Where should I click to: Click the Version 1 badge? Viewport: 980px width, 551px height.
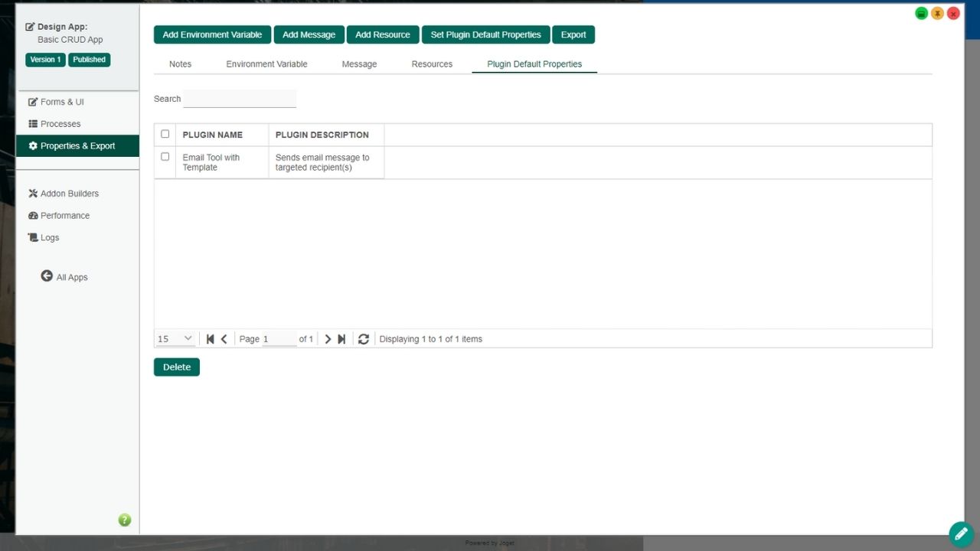45,60
